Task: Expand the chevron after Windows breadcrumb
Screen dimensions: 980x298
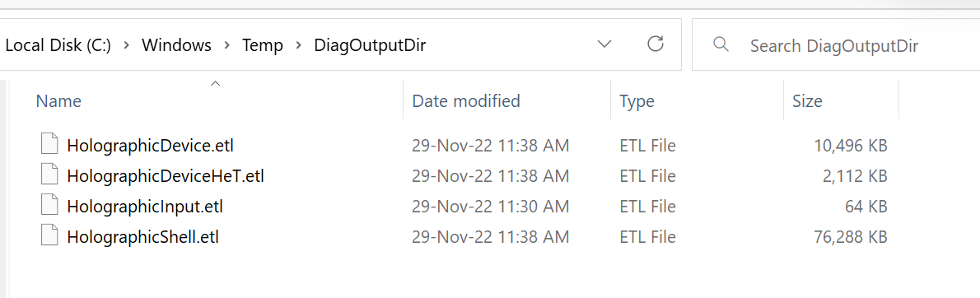Action: click(227, 45)
